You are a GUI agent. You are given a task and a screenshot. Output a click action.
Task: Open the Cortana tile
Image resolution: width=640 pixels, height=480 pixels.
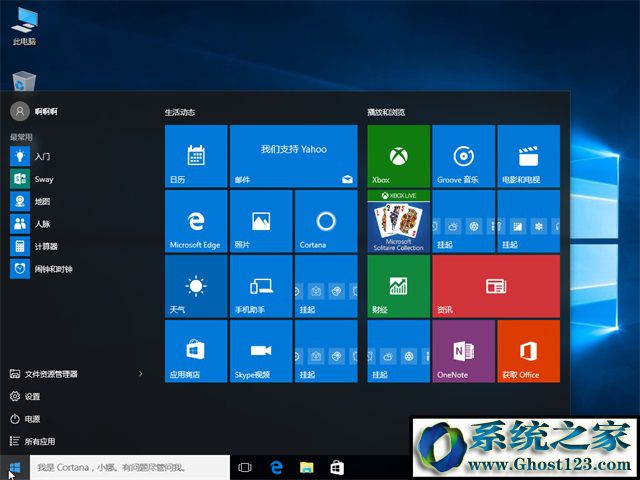pos(326,221)
